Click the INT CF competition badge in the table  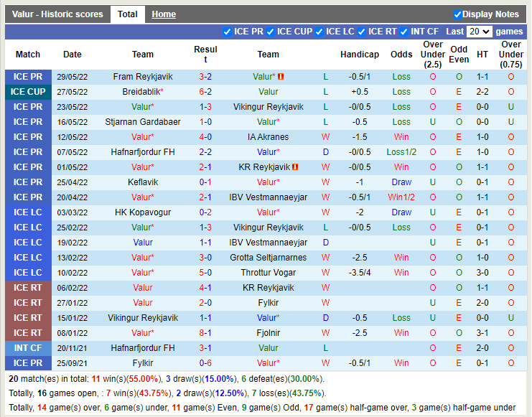coord(28,348)
